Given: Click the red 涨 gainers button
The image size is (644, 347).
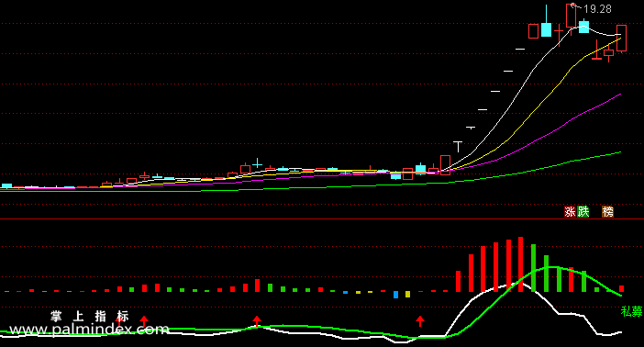Looking at the screenshot, I should coord(570,212).
